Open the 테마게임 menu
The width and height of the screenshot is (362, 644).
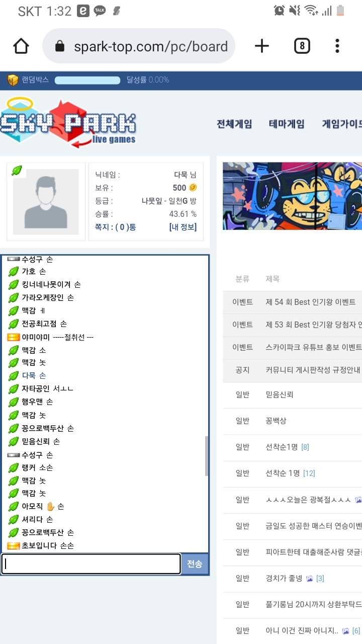pos(287,124)
